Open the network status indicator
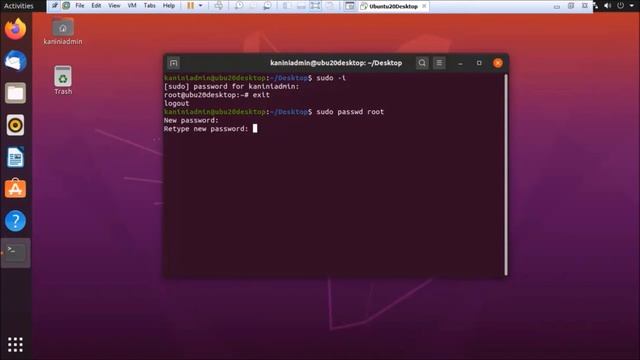 pyautogui.click(x=596, y=6)
